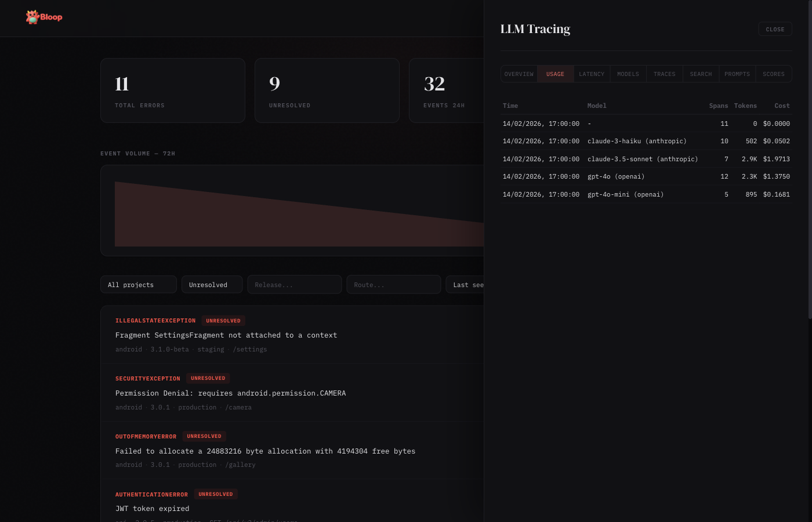Click the Route filter input field
Image resolution: width=812 pixels, height=522 pixels.
(x=393, y=284)
